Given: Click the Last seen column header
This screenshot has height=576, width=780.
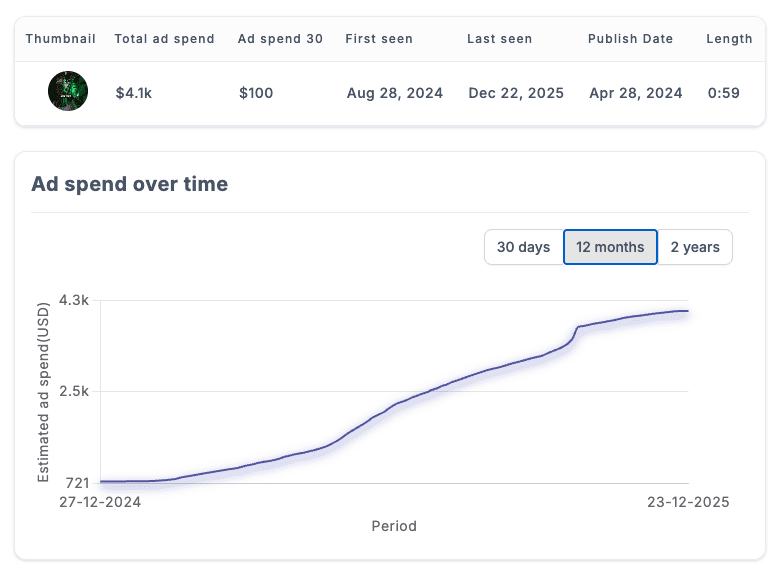Looking at the screenshot, I should 499,39.
